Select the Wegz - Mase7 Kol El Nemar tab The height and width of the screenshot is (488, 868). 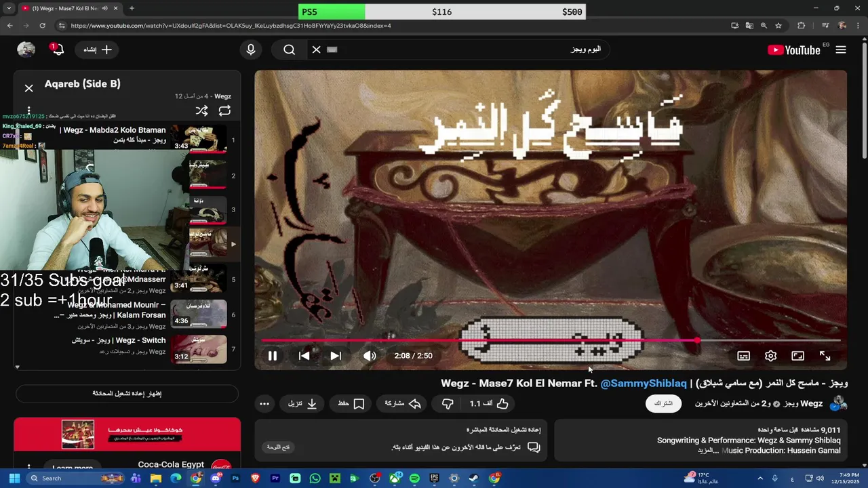pyautogui.click(x=65, y=8)
